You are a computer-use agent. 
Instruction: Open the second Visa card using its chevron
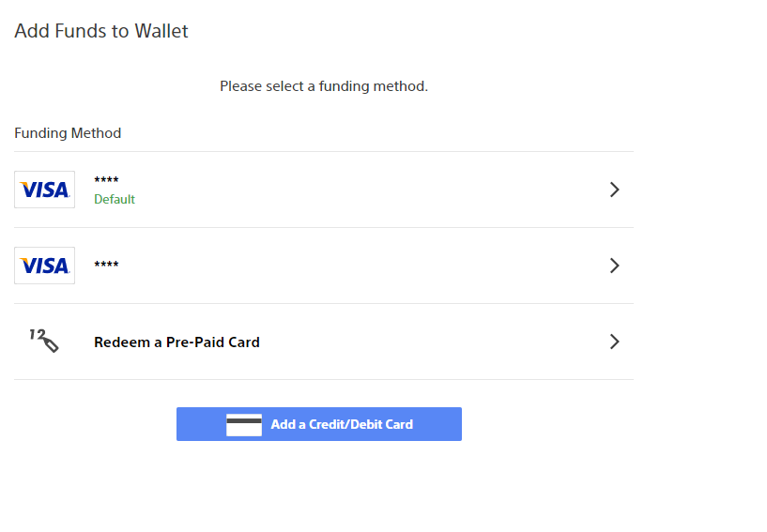pos(615,266)
